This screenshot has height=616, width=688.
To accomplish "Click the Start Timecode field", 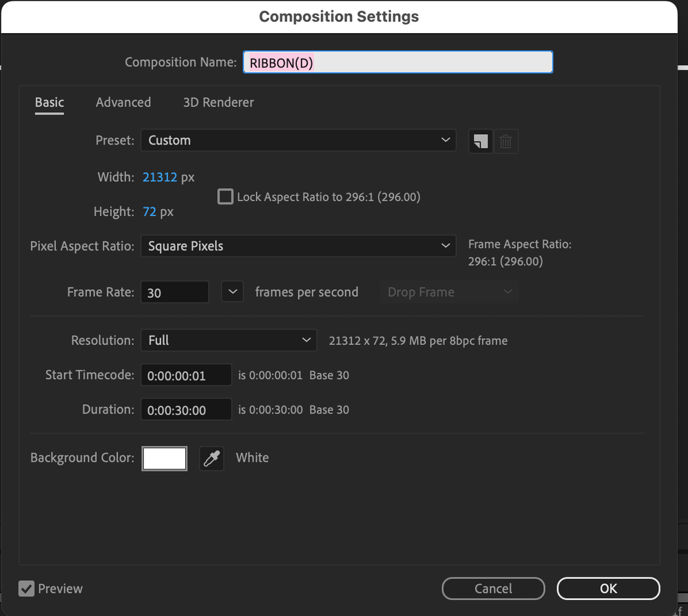I will click(186, 376).
